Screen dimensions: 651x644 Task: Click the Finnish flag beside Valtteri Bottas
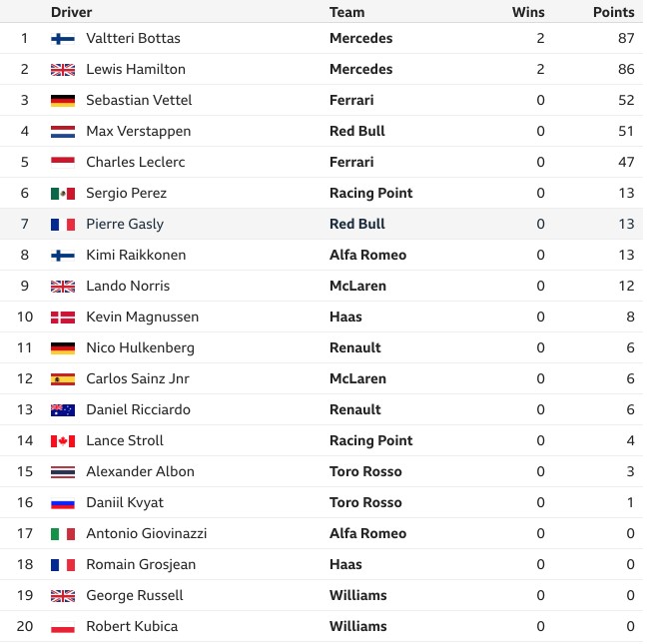click(63, 39)
